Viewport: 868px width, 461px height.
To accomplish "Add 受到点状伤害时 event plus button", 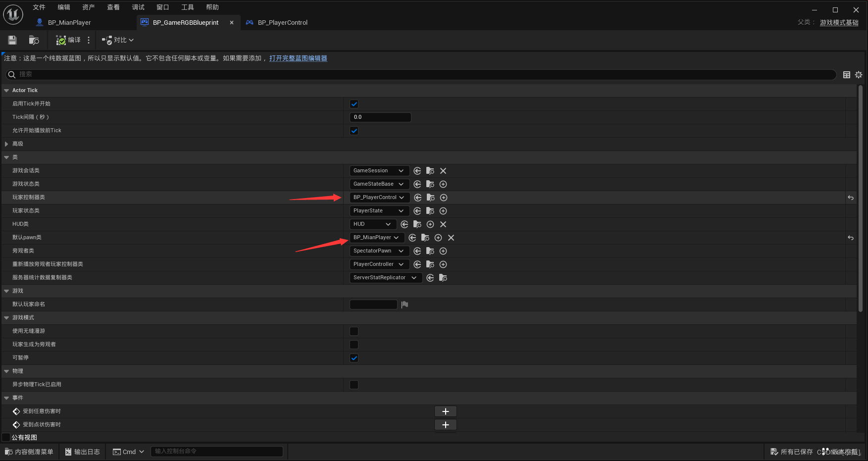I will click(x=446, y=425).
